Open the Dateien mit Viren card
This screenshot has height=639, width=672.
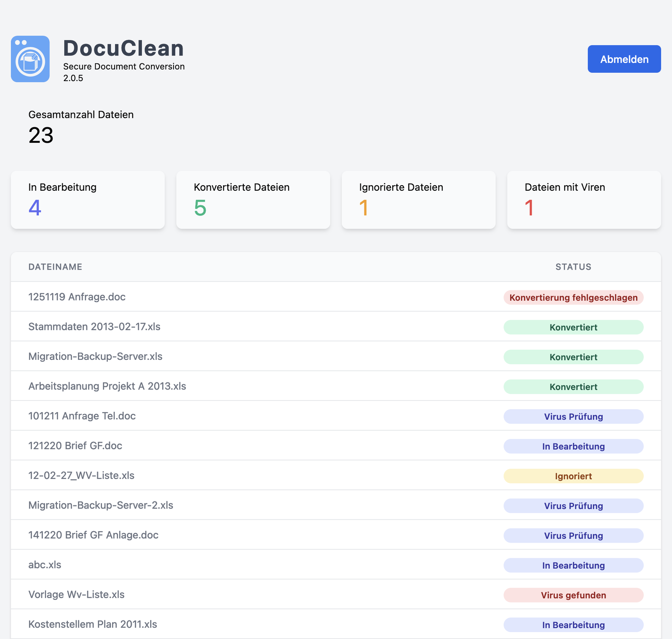point(584,200)
